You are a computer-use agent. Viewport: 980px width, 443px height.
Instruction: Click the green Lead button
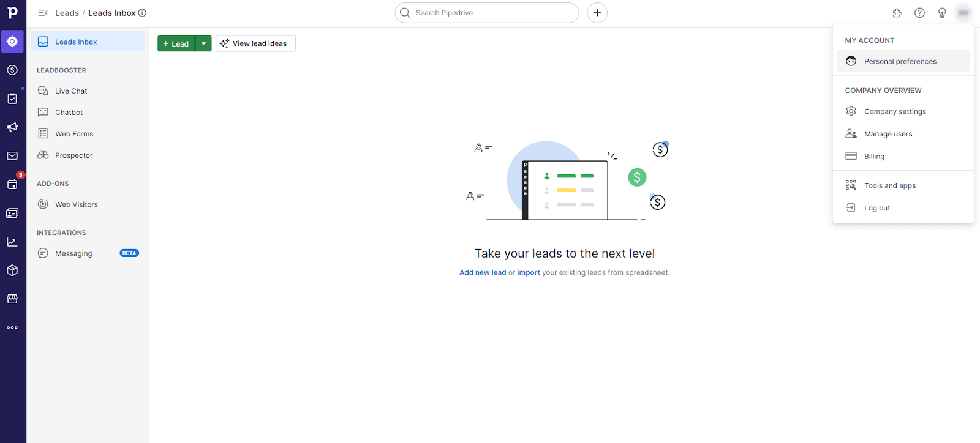click(x=176, y=43)
